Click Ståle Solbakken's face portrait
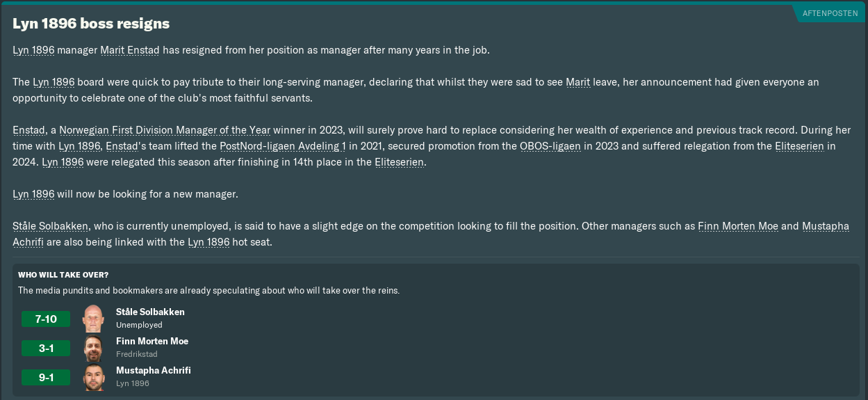868x400 pixels. point(93,319)
